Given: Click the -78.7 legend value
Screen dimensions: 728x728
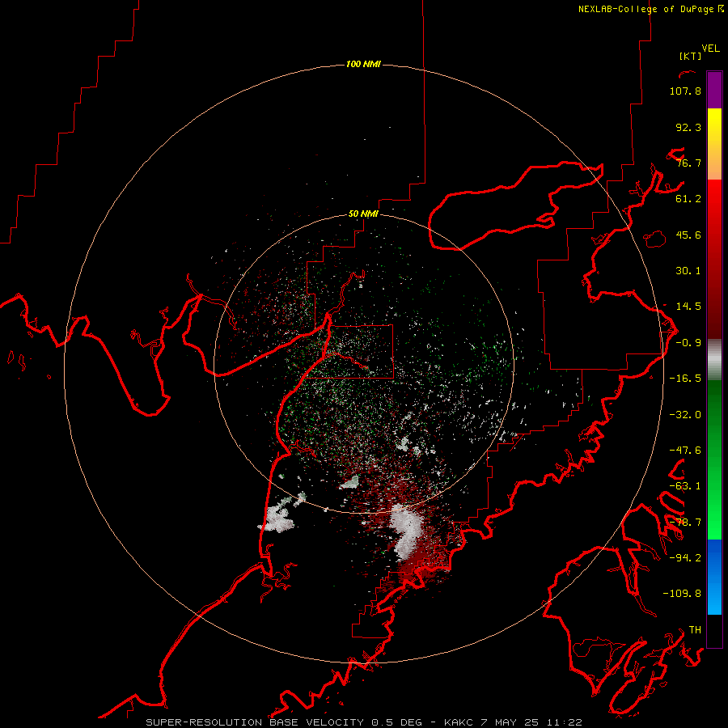Looking at the screenshot, I should click(685, 523).
